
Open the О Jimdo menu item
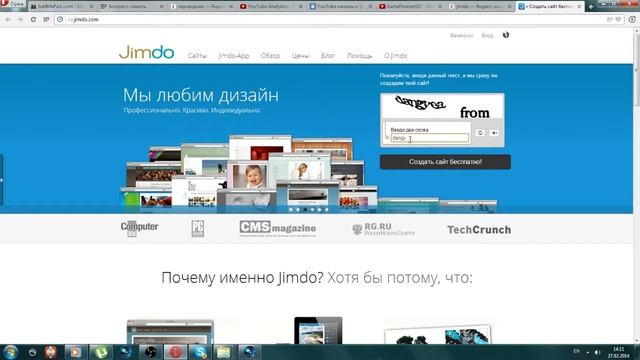tap(396, 56)
